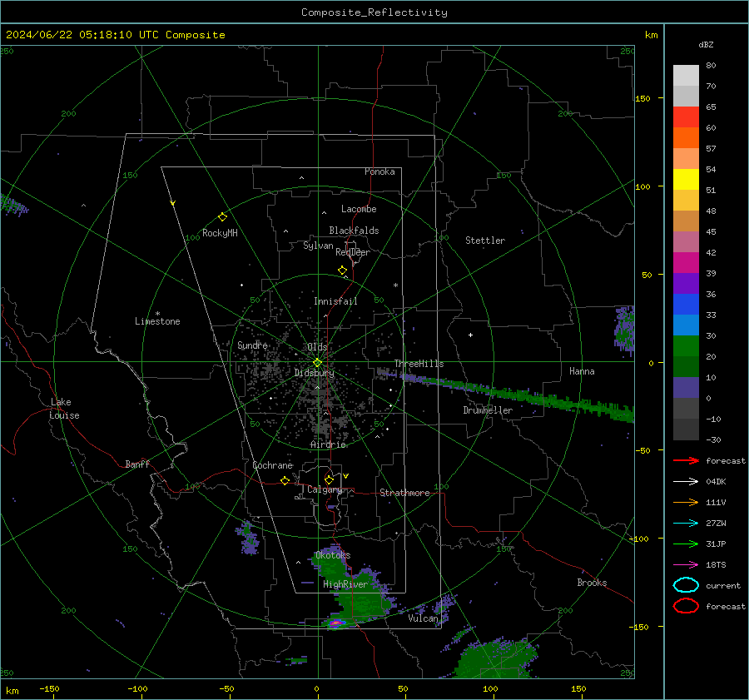Click the yellow diamond marker beside RockyMH
The image size is (749, 700).
(x=222, y=217)
